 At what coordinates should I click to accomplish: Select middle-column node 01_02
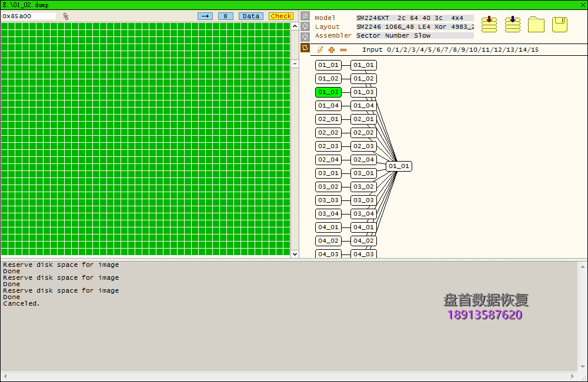363,79
